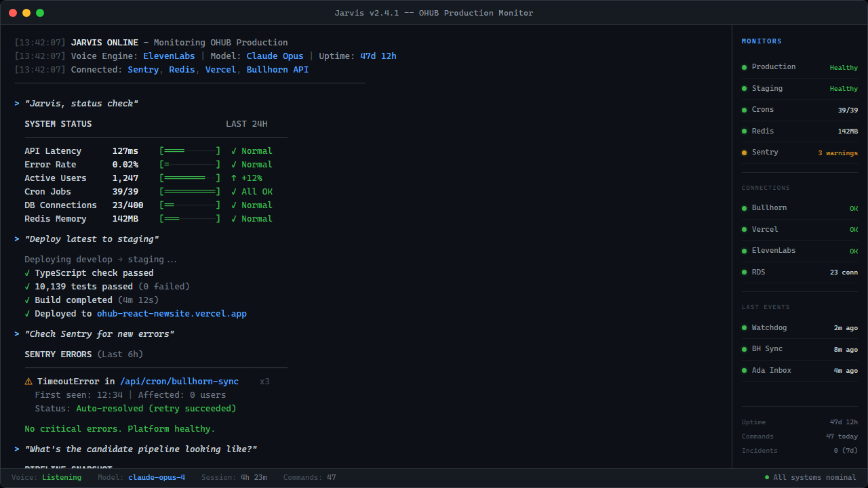This screenshot has height=488, width=868.
Task: Click "Auto-resolved (retry succeeded)" status text
Action: click(156, 409)
